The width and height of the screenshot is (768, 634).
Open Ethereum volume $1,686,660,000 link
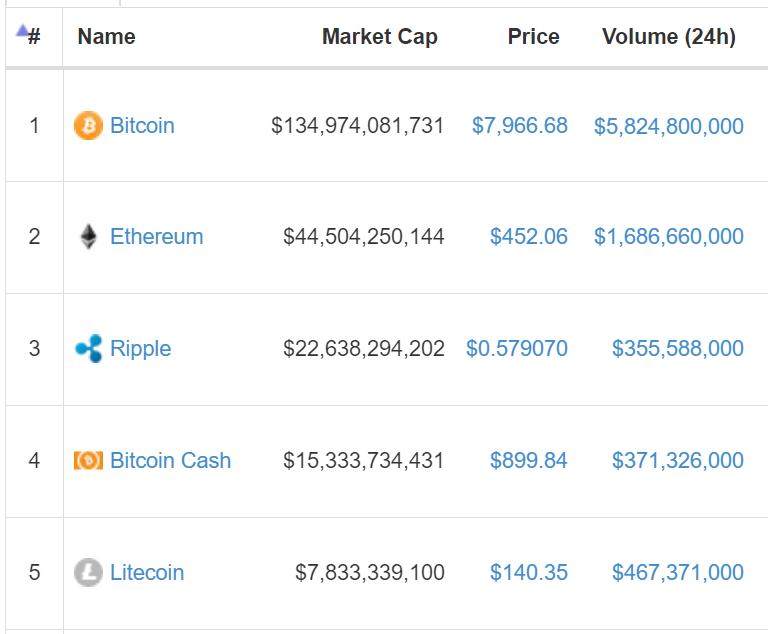coord(669,237)
